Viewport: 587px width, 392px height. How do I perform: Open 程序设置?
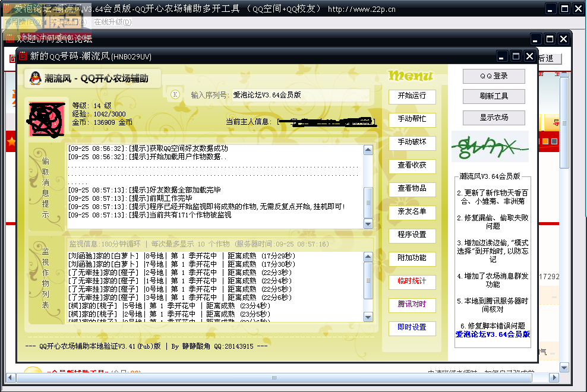[x=412, y=235]
